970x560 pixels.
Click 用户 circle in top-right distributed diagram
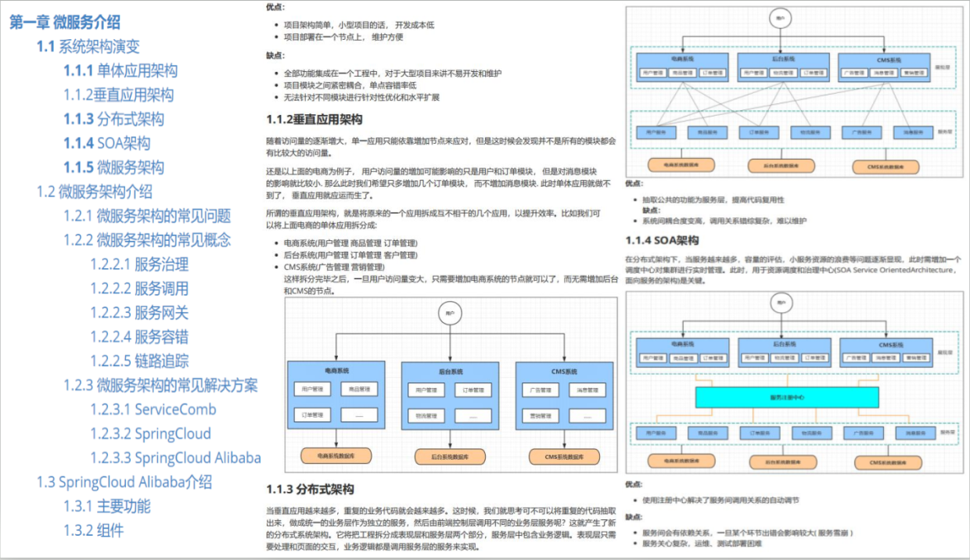779,16
